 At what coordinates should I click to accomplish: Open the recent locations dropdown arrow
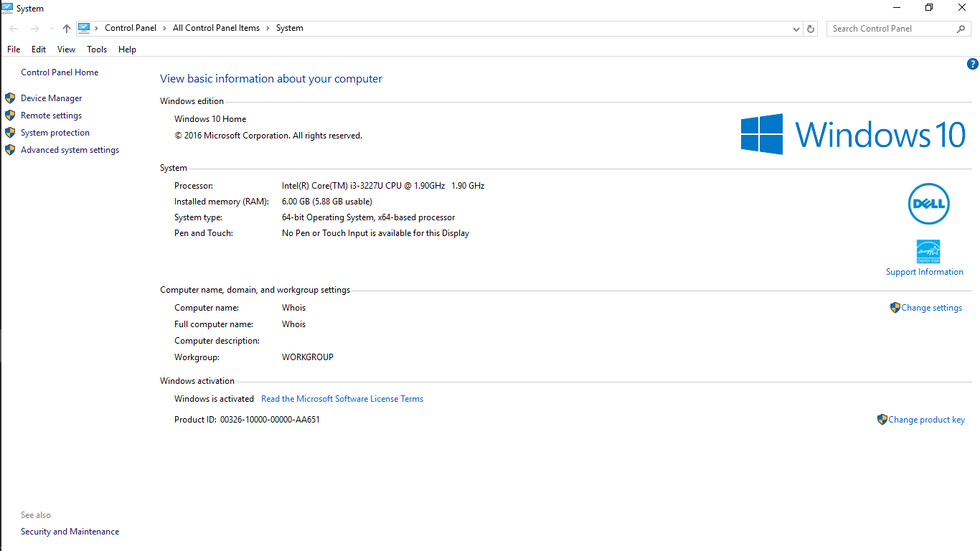point(52,29)
